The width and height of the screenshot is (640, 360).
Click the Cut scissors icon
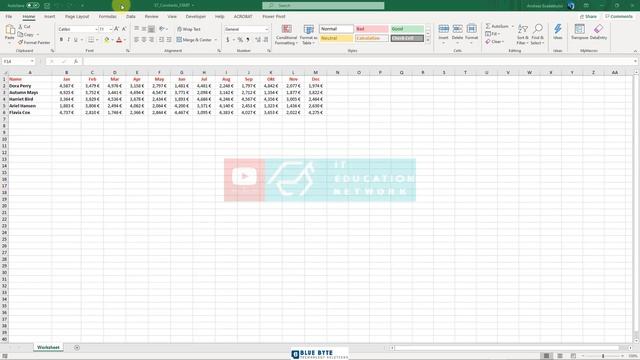[20, 27]
